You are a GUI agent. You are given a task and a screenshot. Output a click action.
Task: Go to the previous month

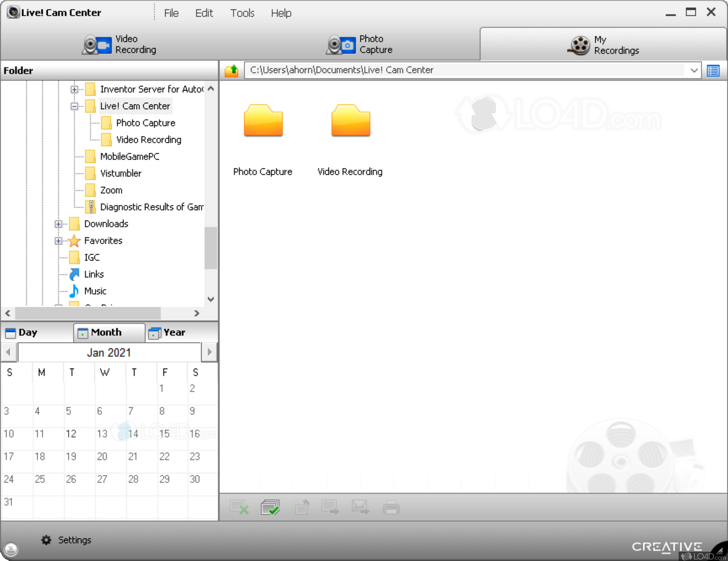[x=9, y=352]
